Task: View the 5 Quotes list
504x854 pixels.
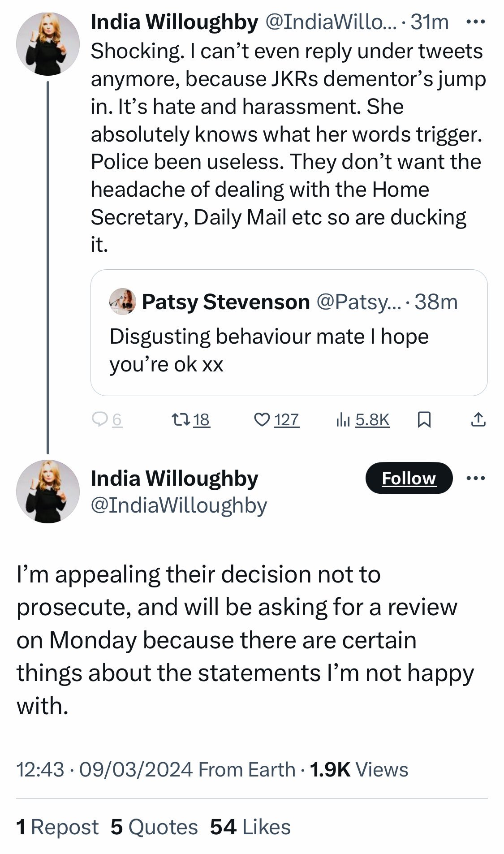Action: 154,827
